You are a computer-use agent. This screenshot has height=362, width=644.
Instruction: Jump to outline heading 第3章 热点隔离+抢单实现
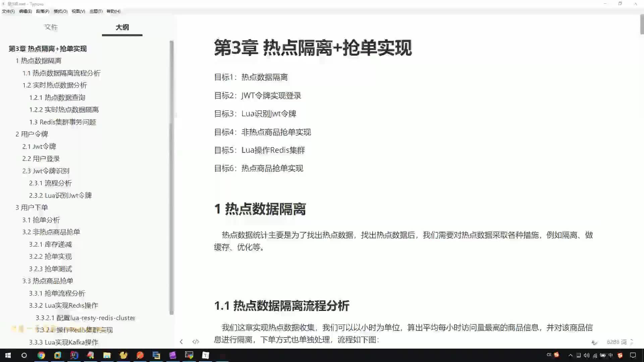(48, 49)
